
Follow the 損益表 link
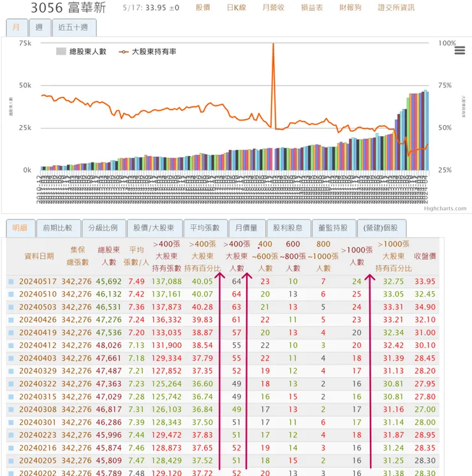pyautogui.click(x=312, y=8)
